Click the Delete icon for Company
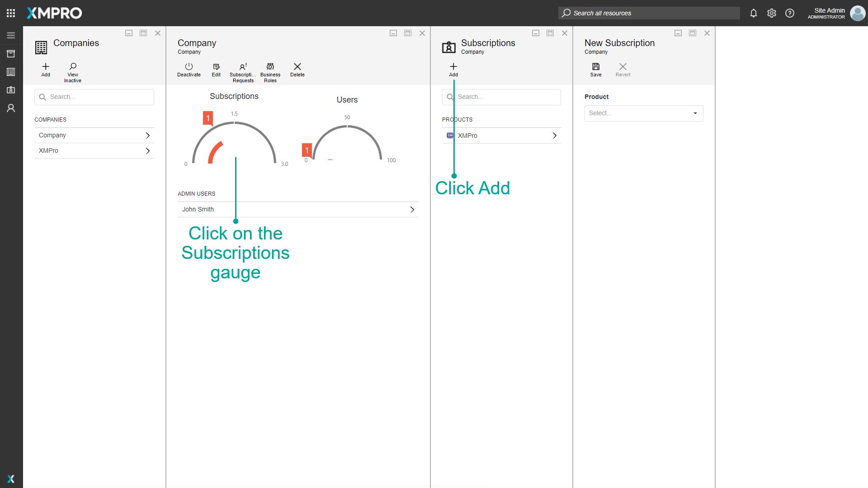Screen dimensions: 868x488 [297, 69]
